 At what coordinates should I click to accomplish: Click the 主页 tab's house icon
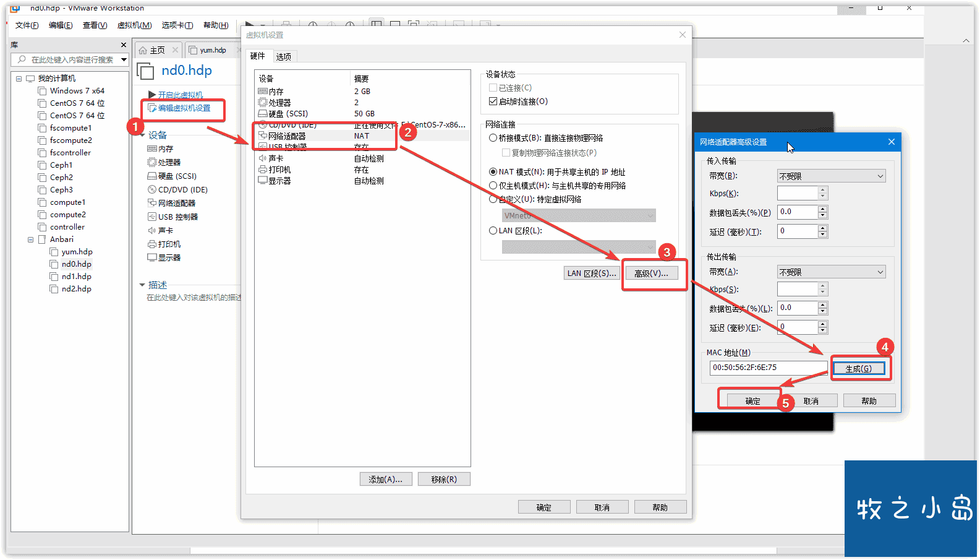143,50
